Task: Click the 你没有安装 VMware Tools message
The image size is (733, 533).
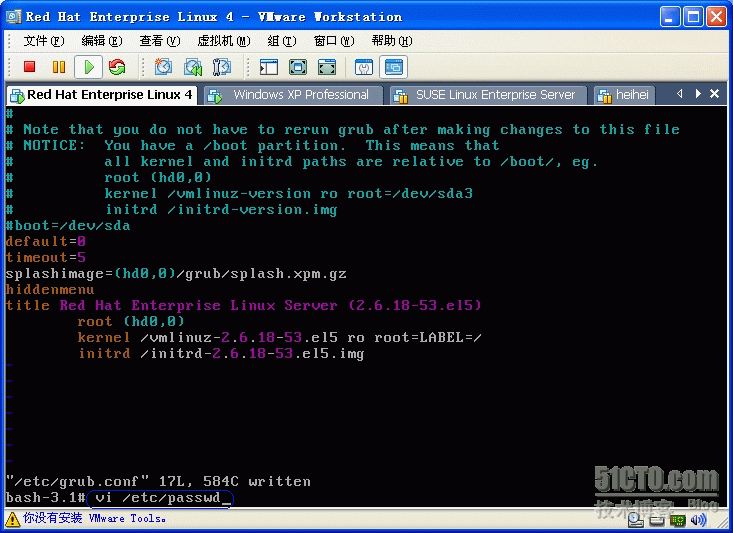Action: pos(94,519)
